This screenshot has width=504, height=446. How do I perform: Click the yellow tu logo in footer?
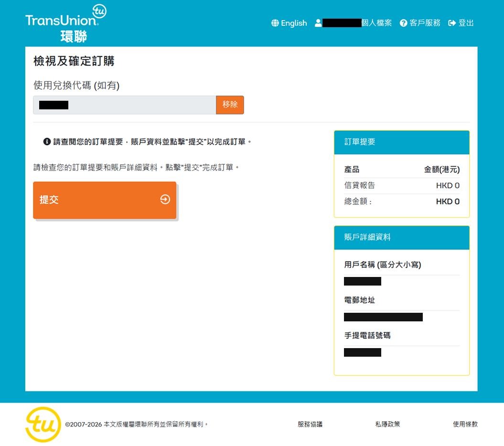43,425
